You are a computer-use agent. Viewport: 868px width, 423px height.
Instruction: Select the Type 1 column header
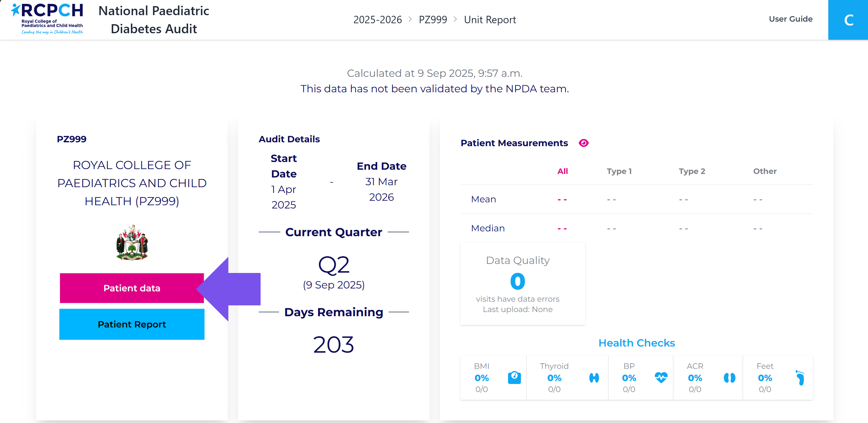619,171
